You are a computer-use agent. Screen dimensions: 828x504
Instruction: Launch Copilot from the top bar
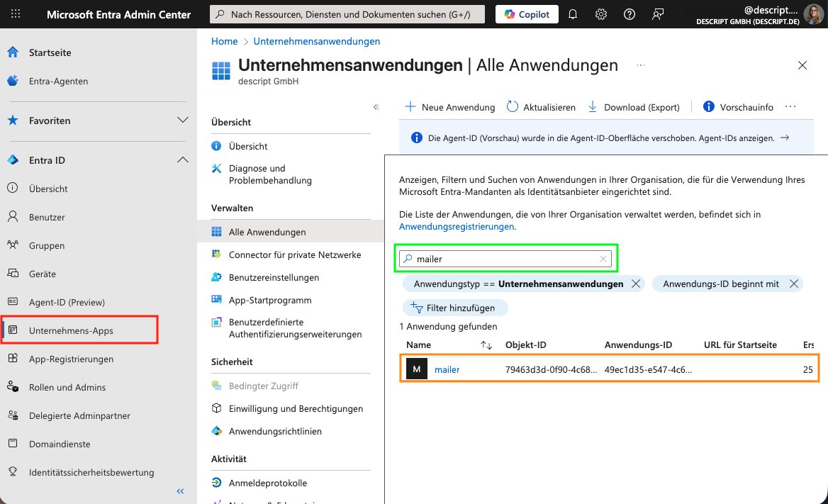point(526,14)
